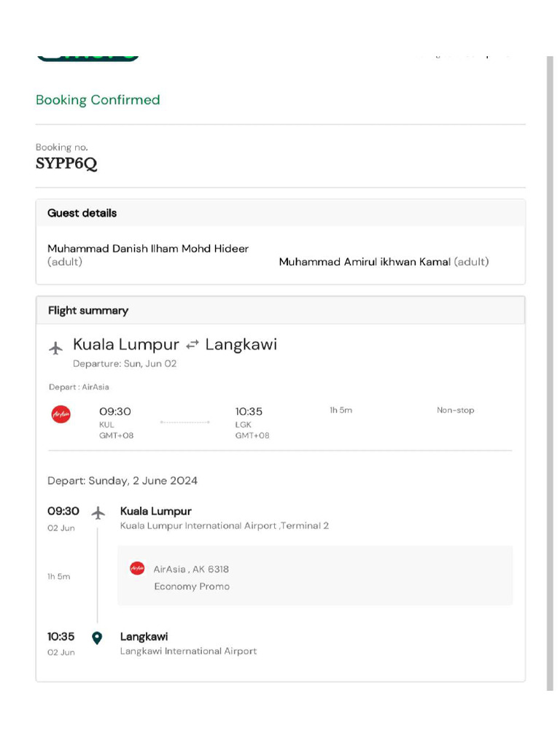Click Kuala Lumpur International Airport, Terminal 2 text
The height and width of the screenshot is (747, 560).
225,525
